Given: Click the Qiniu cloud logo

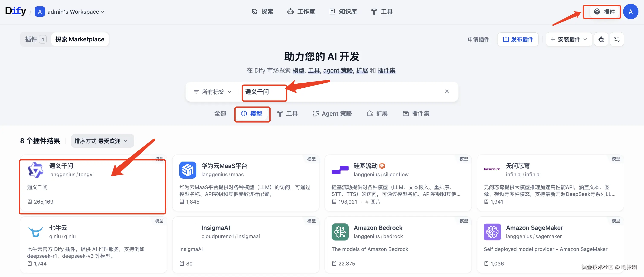Looking at the screenshot, I should [x=35, y=232].
